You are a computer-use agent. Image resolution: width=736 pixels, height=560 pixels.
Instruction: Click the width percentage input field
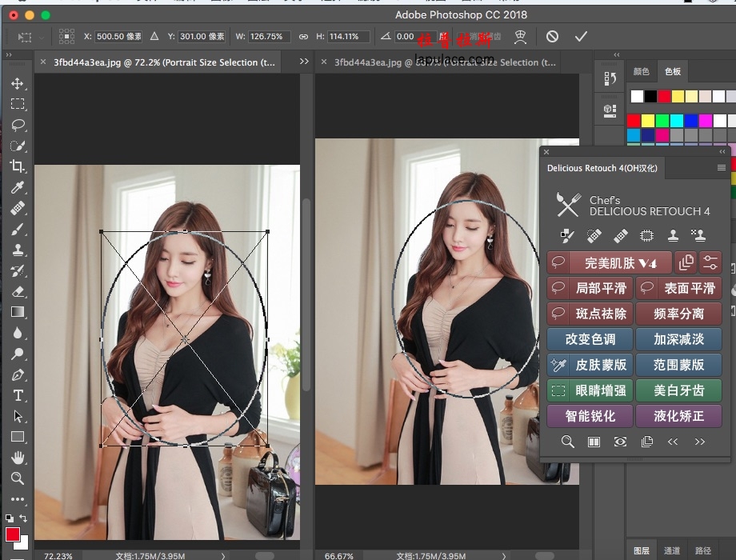pos(270,37)
